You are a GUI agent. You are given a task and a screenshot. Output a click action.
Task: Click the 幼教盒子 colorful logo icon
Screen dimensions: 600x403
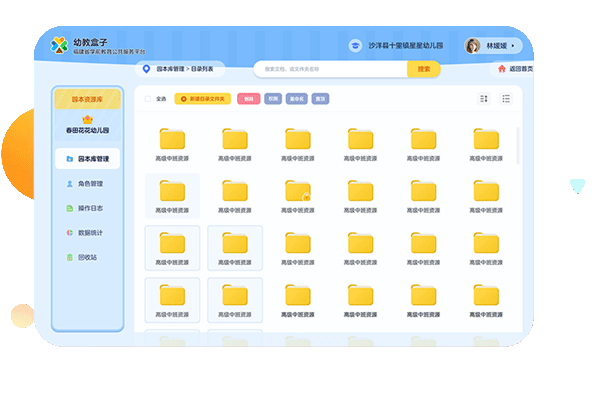(x=59, y=45)
